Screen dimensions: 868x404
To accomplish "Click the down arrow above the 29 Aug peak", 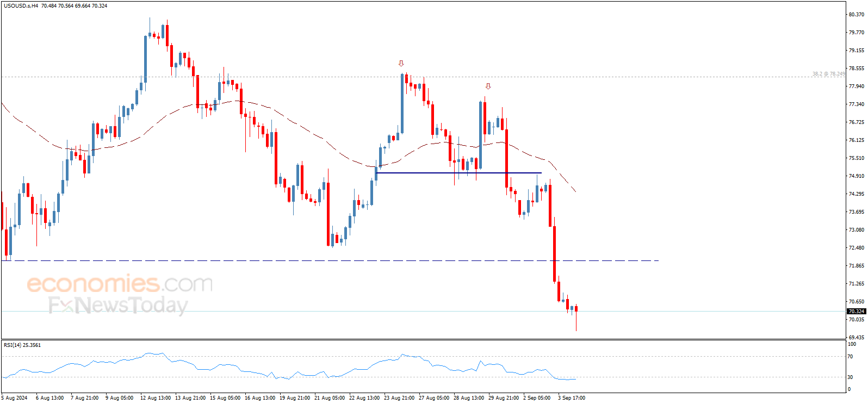I will (488, 86).
